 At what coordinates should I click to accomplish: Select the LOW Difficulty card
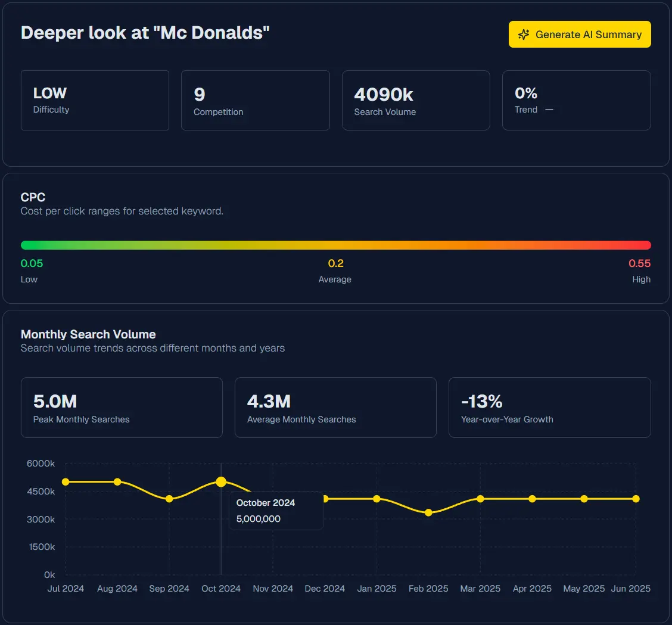point(95,100)
